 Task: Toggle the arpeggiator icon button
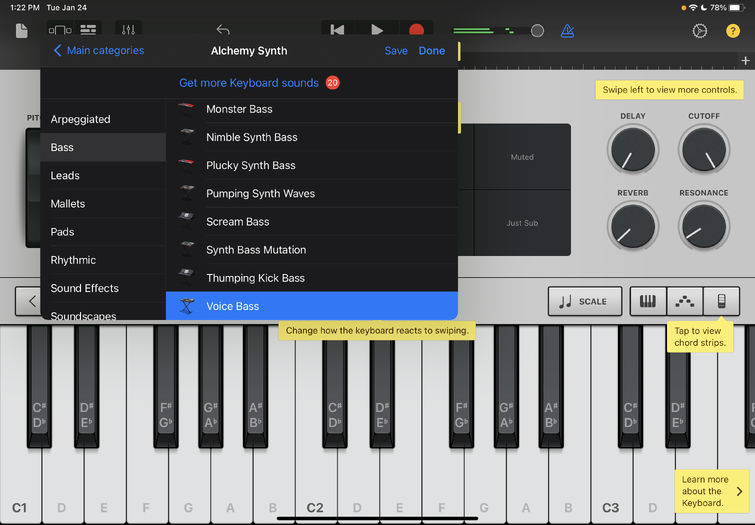click(685, 302)
